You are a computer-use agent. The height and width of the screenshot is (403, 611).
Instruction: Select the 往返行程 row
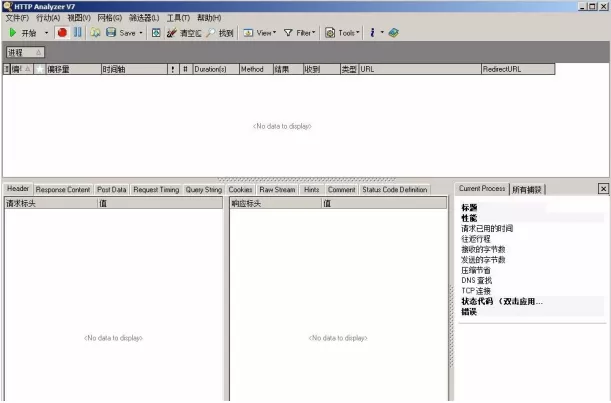pos(532,239)
